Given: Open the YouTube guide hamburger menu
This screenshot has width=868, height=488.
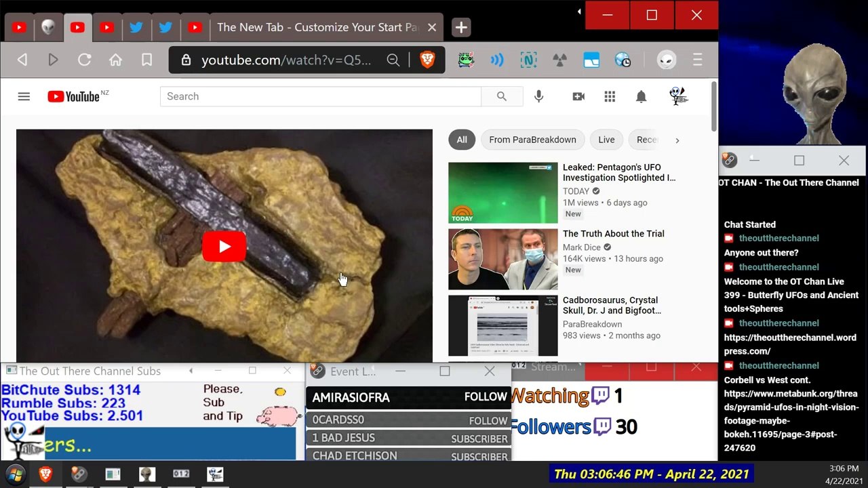Looking at the screenshot, I should pyautogui.click(x=24, y=96).
